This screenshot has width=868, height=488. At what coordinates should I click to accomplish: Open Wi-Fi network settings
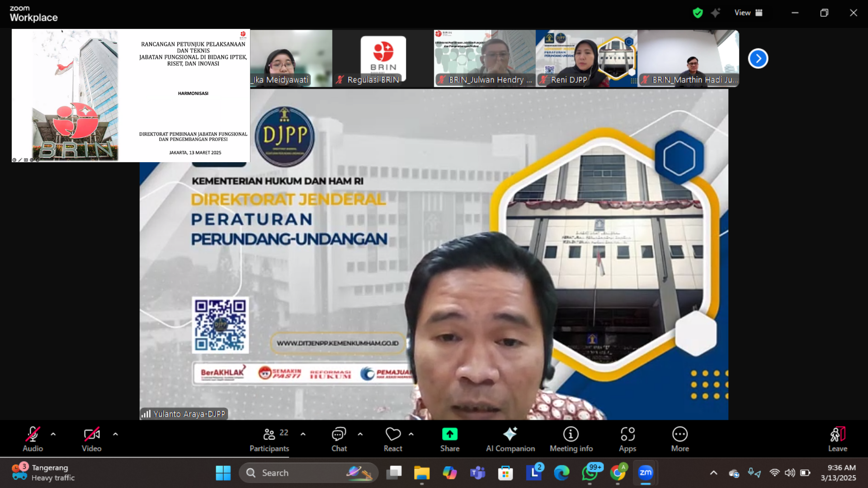point(774,473)
